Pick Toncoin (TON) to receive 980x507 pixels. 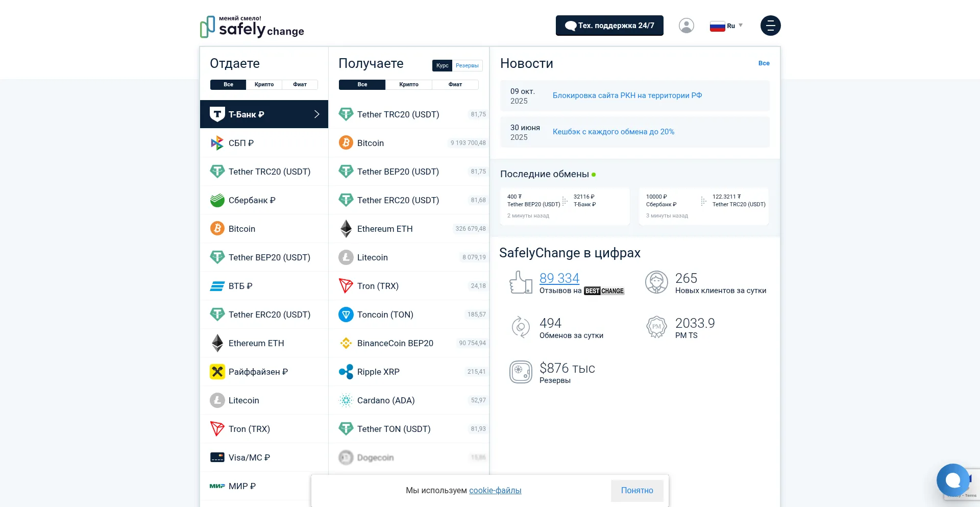tap(385, 315)
